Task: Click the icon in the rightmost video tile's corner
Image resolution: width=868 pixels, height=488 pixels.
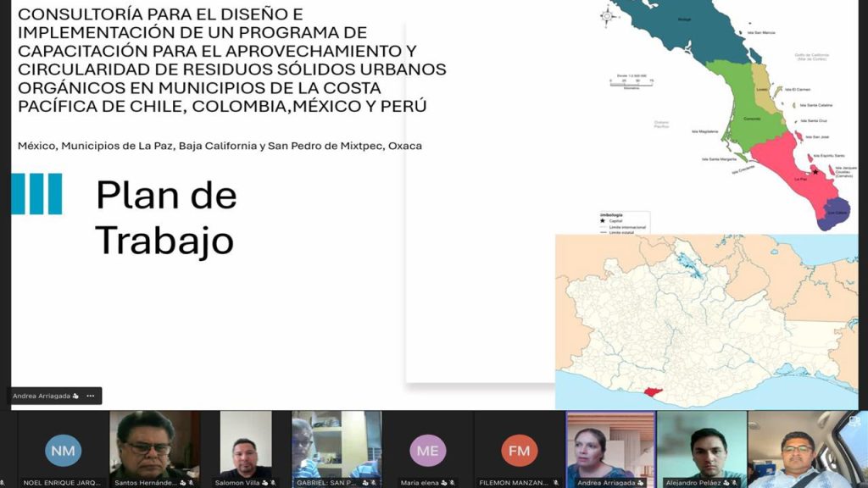Action: click(x=855, y=419)
